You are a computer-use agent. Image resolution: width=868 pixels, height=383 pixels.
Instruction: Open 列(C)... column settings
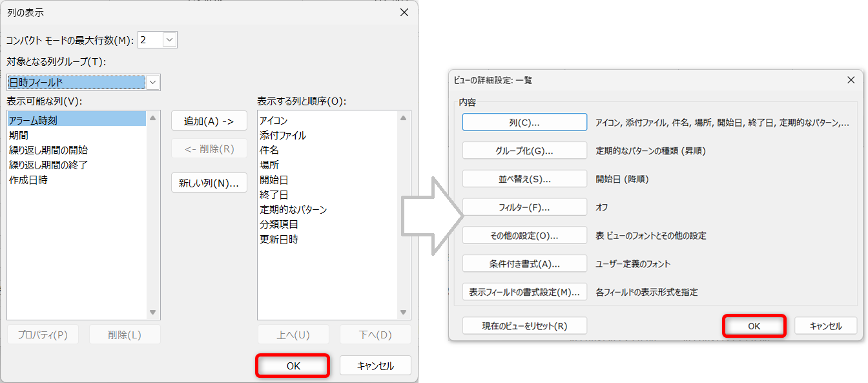pos(524,122)
